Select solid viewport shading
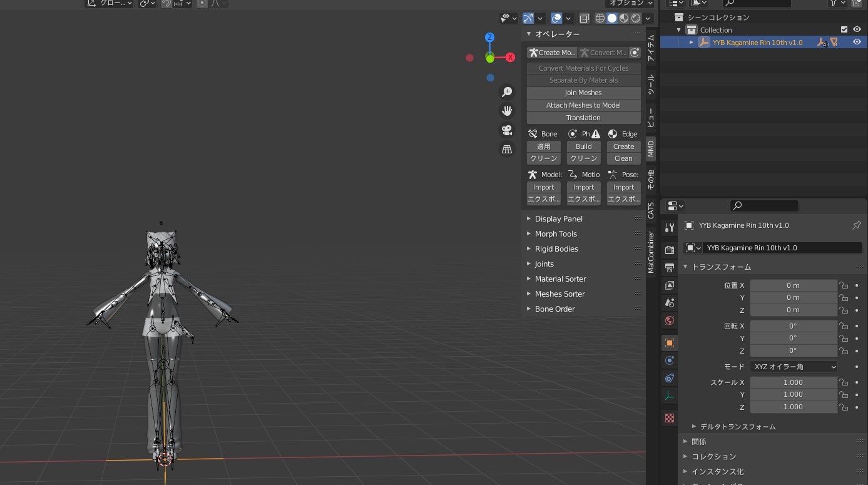The image size is (868, 485). point(612,18)
